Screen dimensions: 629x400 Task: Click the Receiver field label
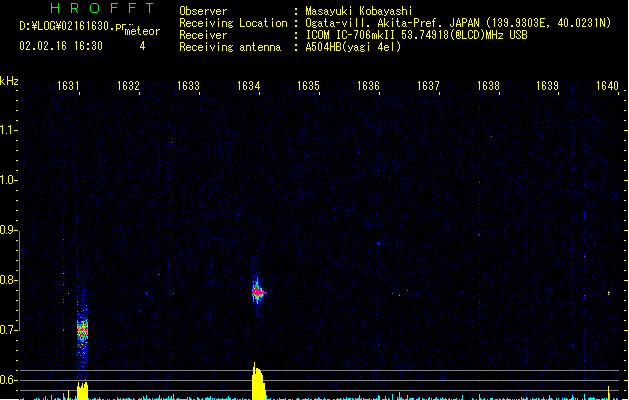click(203, 35)
